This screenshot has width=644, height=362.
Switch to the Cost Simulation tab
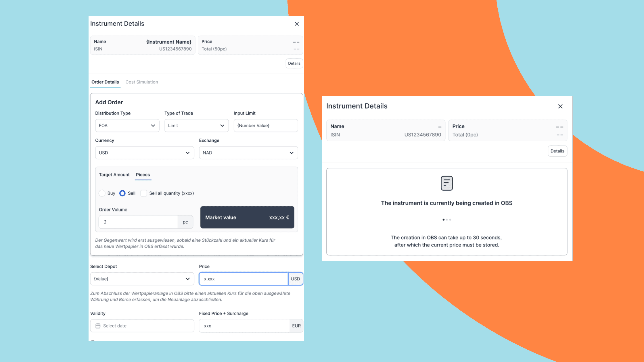[x=141, y=82]
